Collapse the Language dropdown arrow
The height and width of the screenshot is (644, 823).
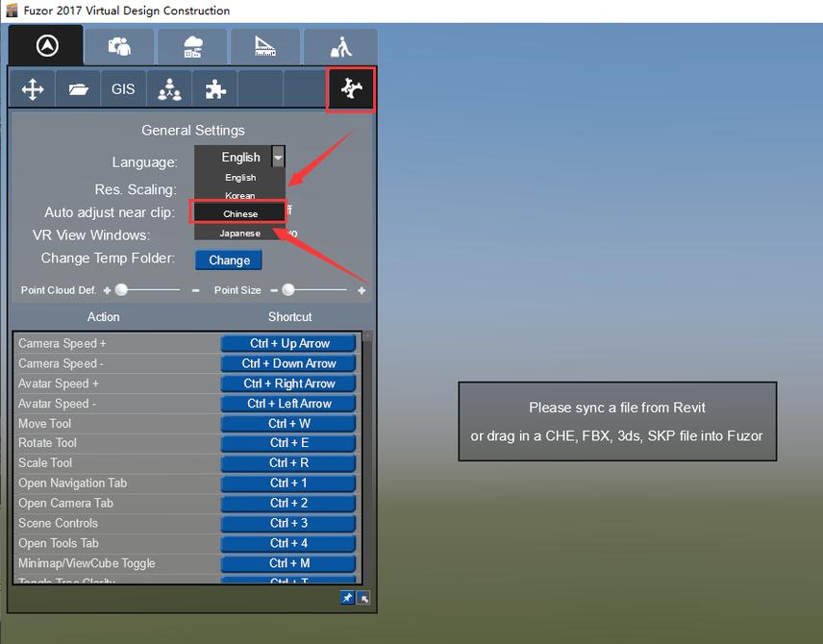click(278, 157)
